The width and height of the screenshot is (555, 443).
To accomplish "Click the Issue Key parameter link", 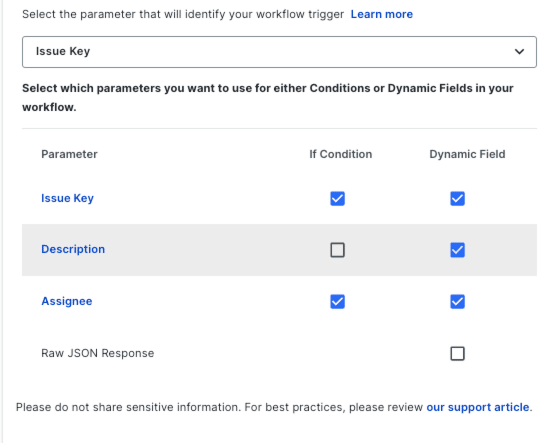I will pyautogui.click(x=67, y=198).
